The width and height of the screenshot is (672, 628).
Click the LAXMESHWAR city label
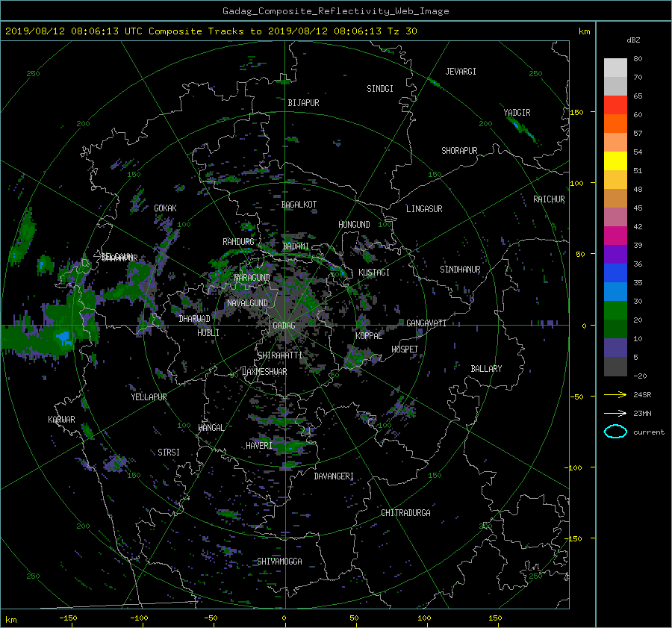[264, 372]
